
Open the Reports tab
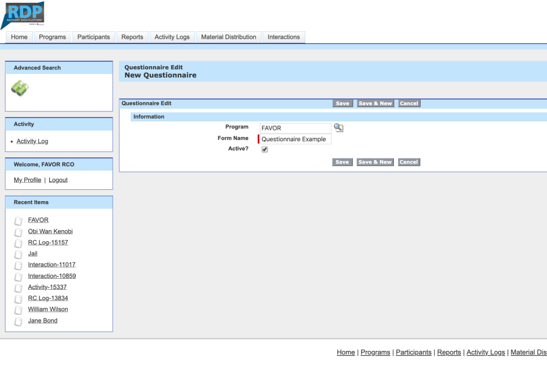pyautogui.click(x=132, y=37)
